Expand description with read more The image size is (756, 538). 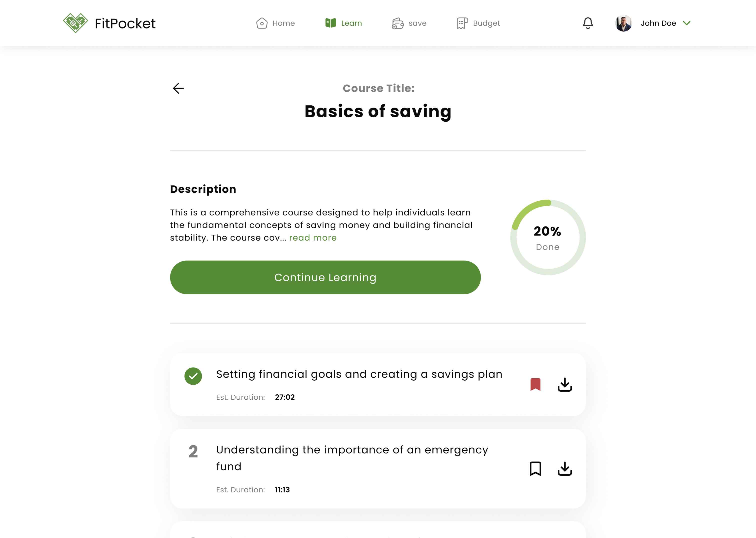point(313,237)
